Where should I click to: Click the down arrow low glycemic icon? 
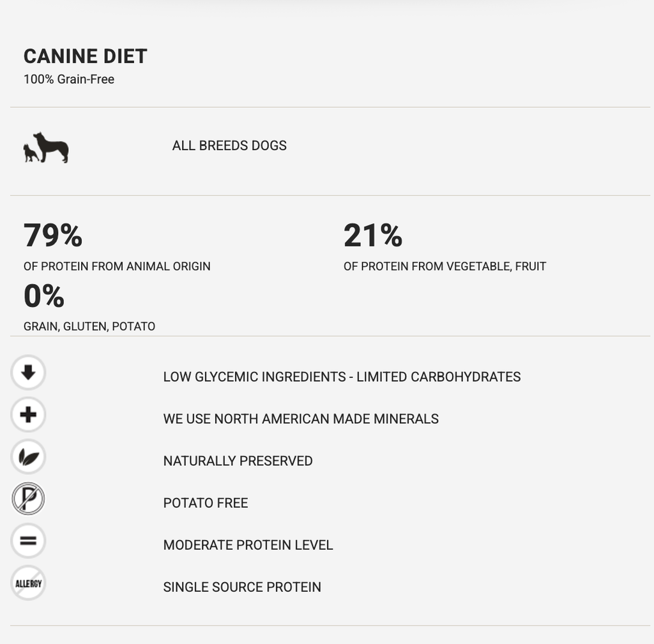(28, 373)
